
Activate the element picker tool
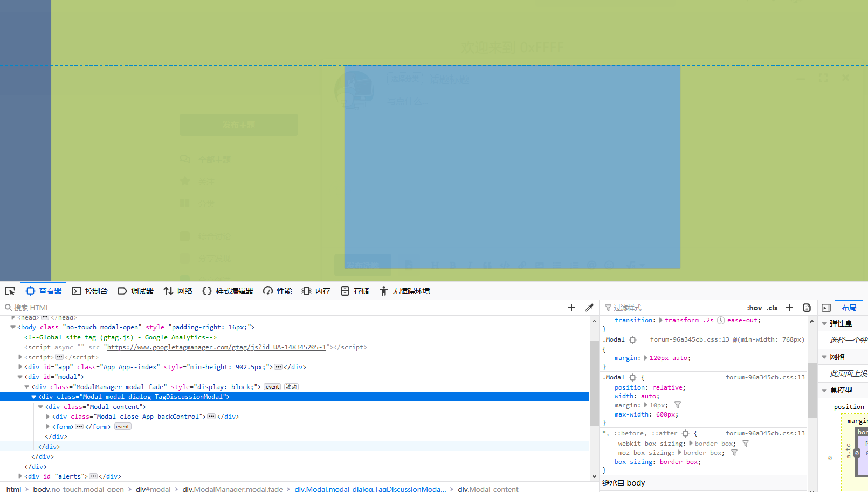pyautogui.click(x=10, y=291)
